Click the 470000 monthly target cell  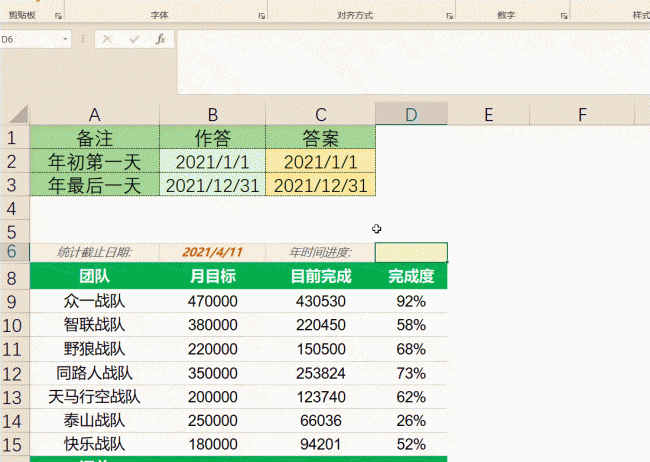coord(213,301)
